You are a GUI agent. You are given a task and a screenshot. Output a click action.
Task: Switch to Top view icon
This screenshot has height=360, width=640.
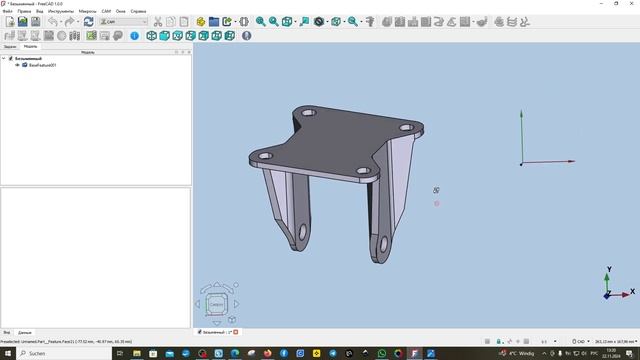[178, 36]
